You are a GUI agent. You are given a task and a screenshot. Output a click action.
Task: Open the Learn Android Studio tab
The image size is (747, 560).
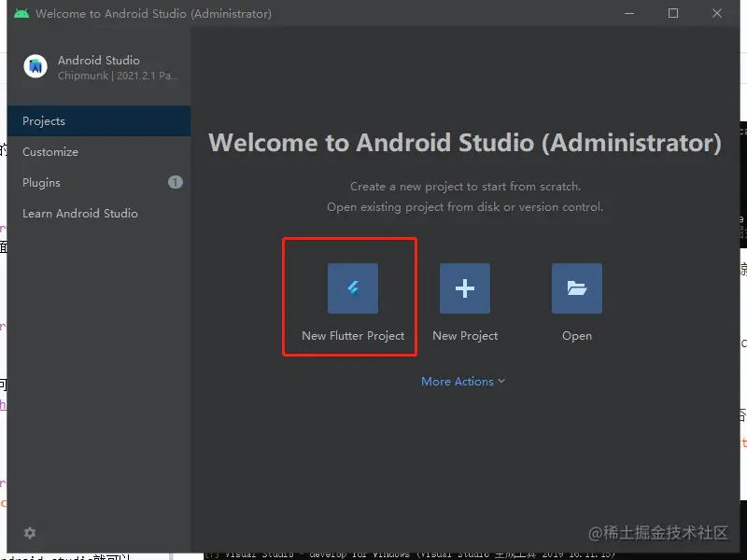click(99, 214)
